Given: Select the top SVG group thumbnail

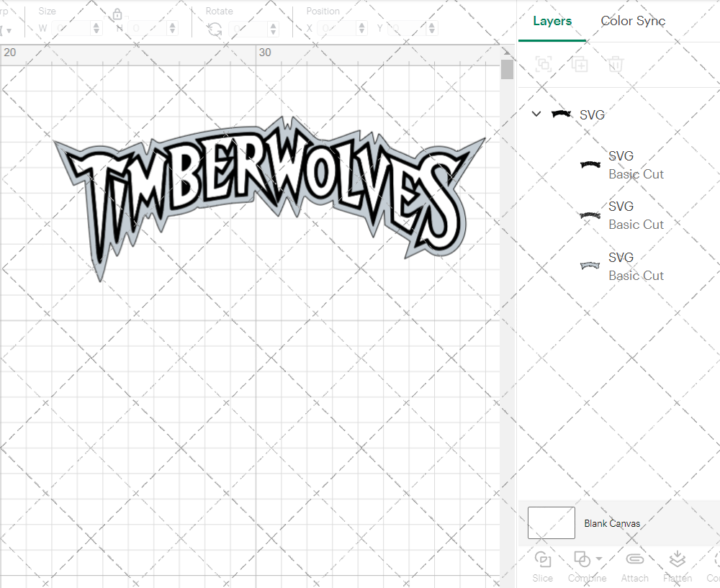Looking at the screenshot, I should pyautogui.click(x=561, y=114).
